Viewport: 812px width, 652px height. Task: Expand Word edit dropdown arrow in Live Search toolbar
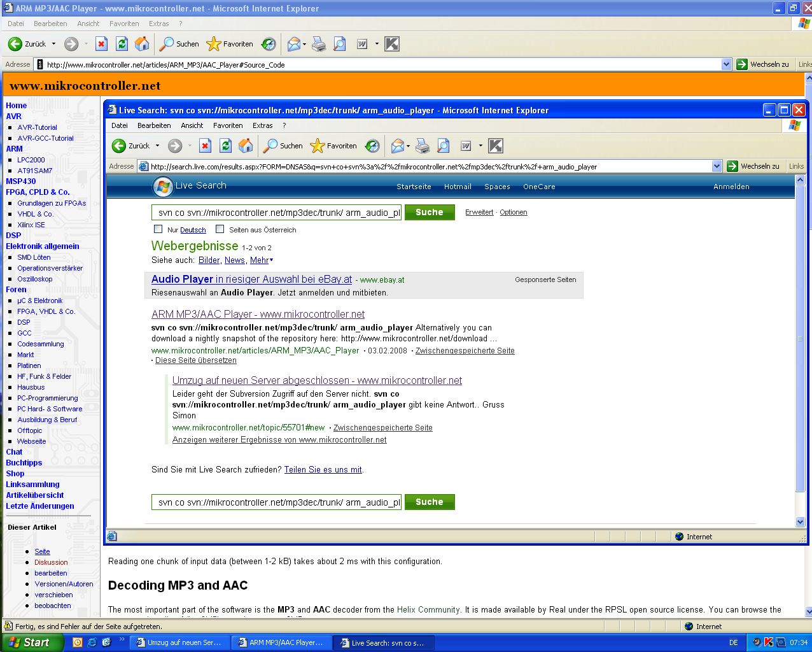480,146
